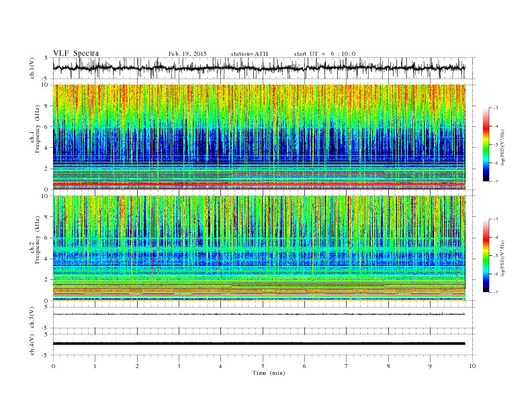Click the 'Time (min)' axis label
Screen dimensions: 532x411
point(269,373)
